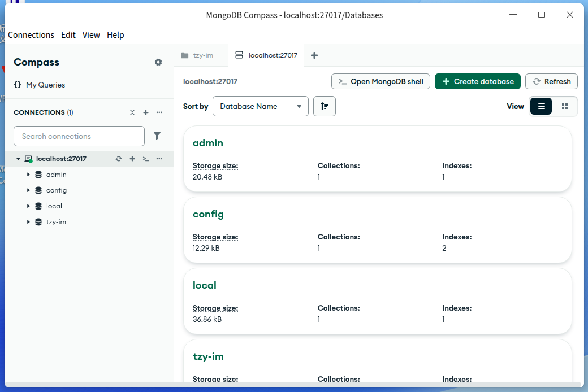The height and width of the screenshot is (392, 588).
Task: Click the 36.86 kB value
Action: tap(207, 319)
